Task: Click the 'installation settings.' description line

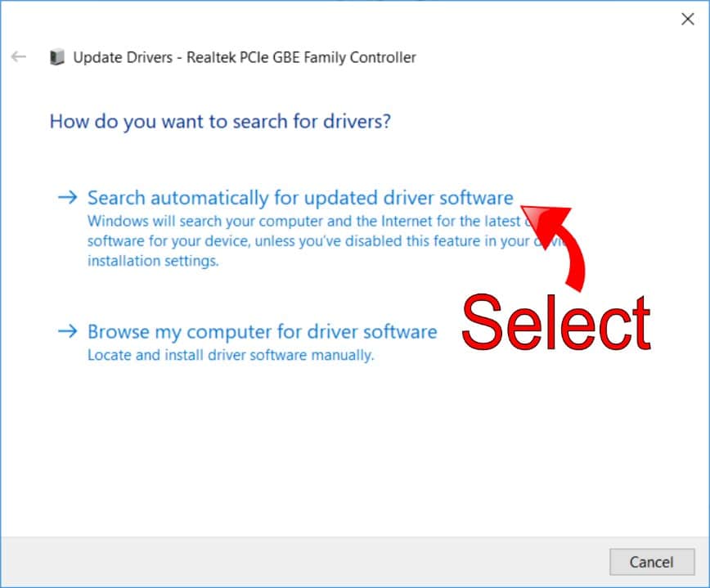Action: click(x=153, y=262)
